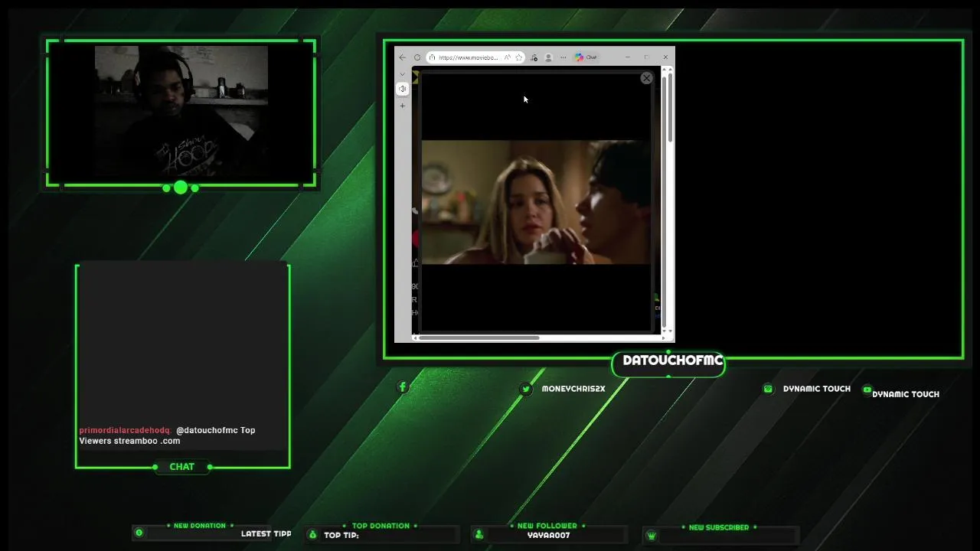Screen dimensions: 980x551
Task: Close the browser window
Action: 665,57
